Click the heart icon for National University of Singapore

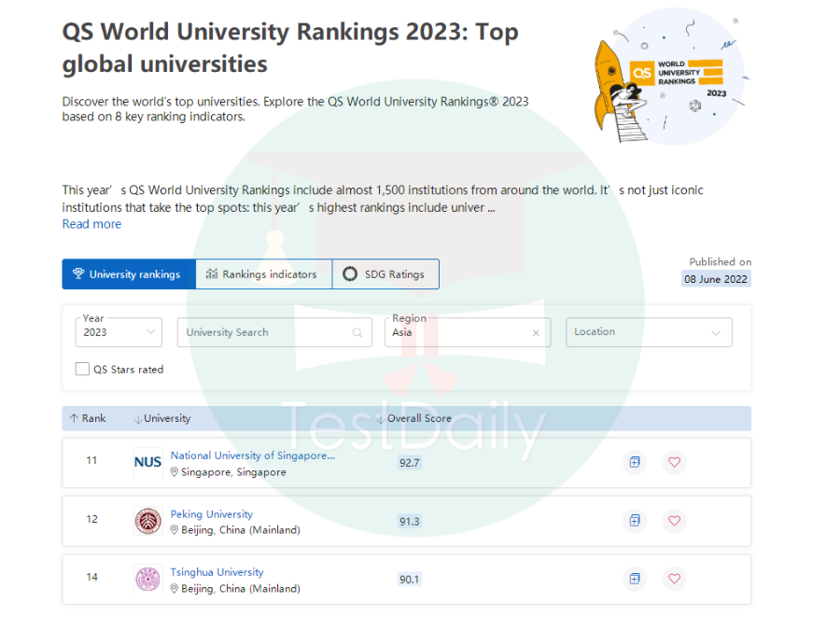click(x=674, y=462)
